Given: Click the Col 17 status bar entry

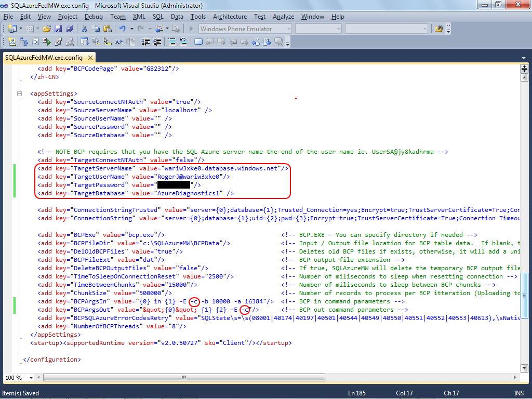Looking at the screenshot, I should tap(404, 393).
